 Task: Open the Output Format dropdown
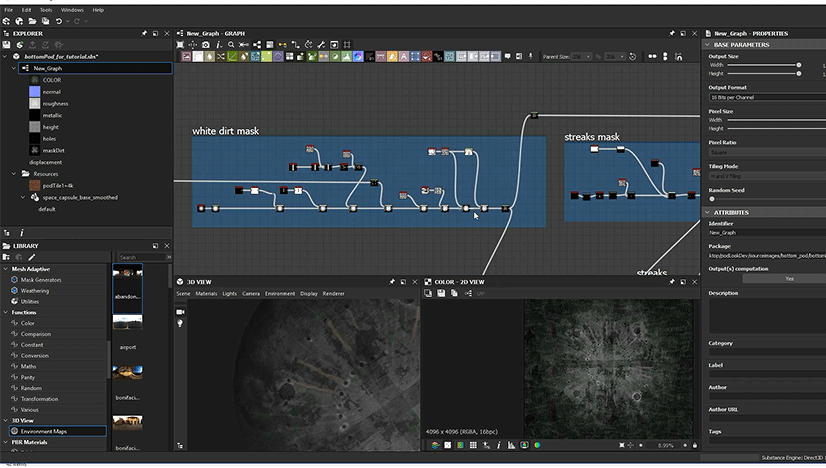tap(767, 98)
